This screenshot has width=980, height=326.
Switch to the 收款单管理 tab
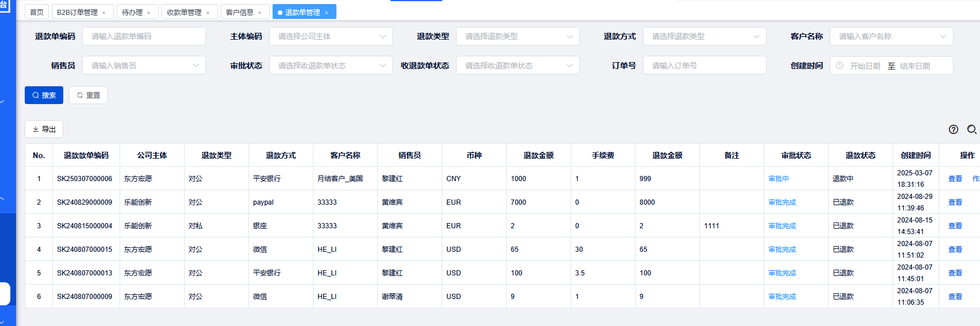tap(184, 12)
